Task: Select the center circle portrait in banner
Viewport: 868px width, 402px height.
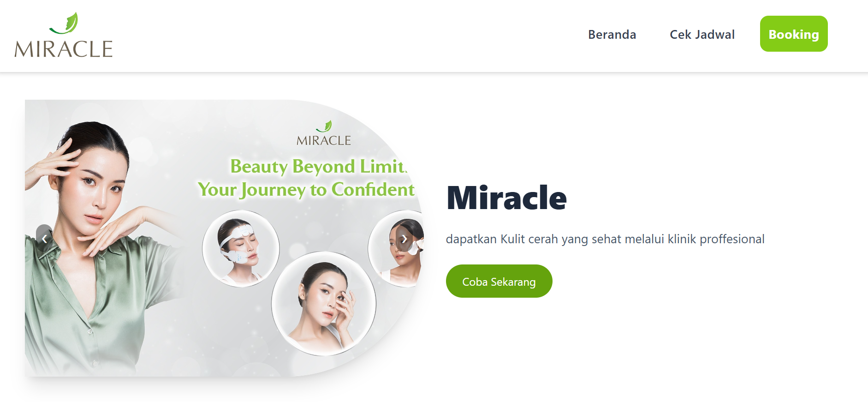Action: (324, 304)
